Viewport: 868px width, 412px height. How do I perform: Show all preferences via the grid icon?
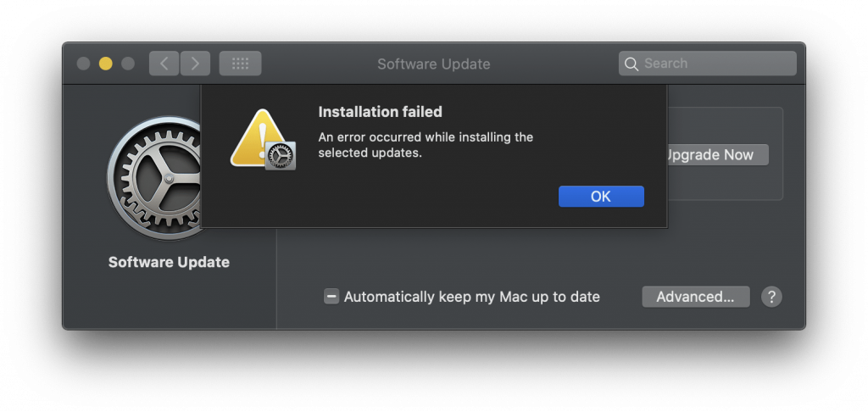click(240, 64)
